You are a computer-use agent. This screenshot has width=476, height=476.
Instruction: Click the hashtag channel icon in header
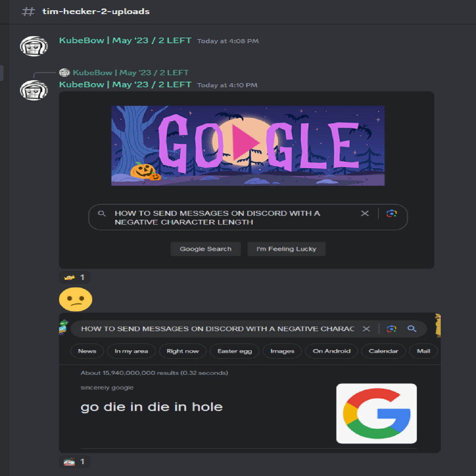[28, 12]
